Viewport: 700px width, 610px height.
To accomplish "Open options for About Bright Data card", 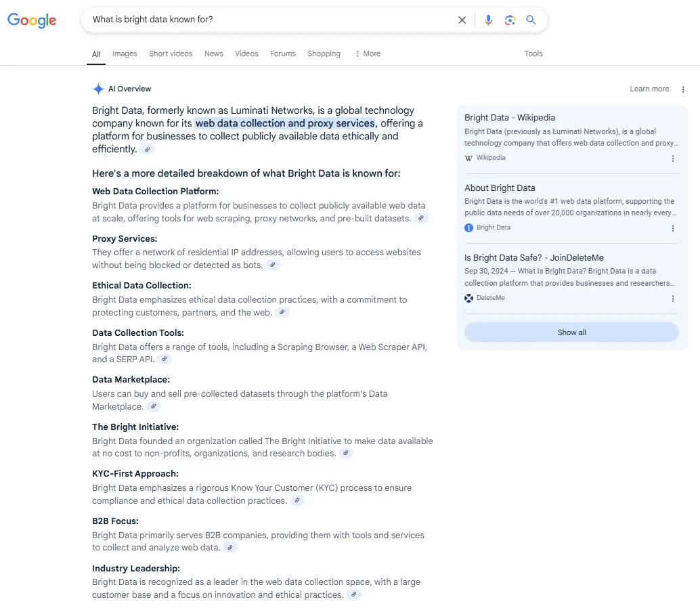I will pos(673,228).
